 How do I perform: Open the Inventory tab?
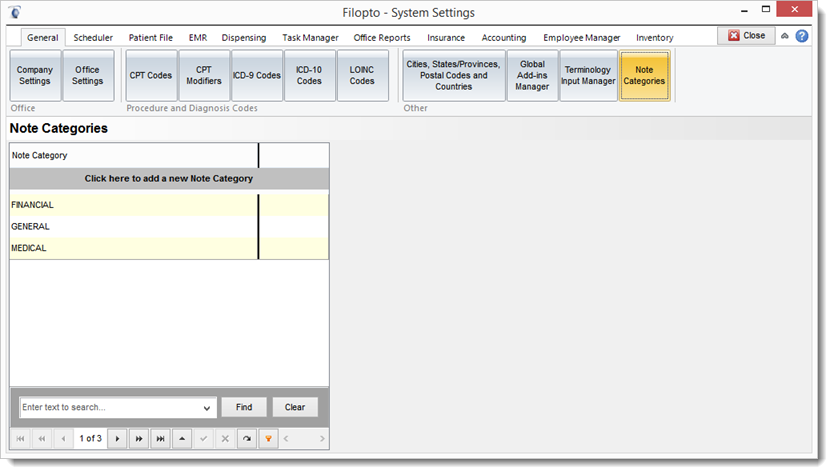click(x=654, y=38)
